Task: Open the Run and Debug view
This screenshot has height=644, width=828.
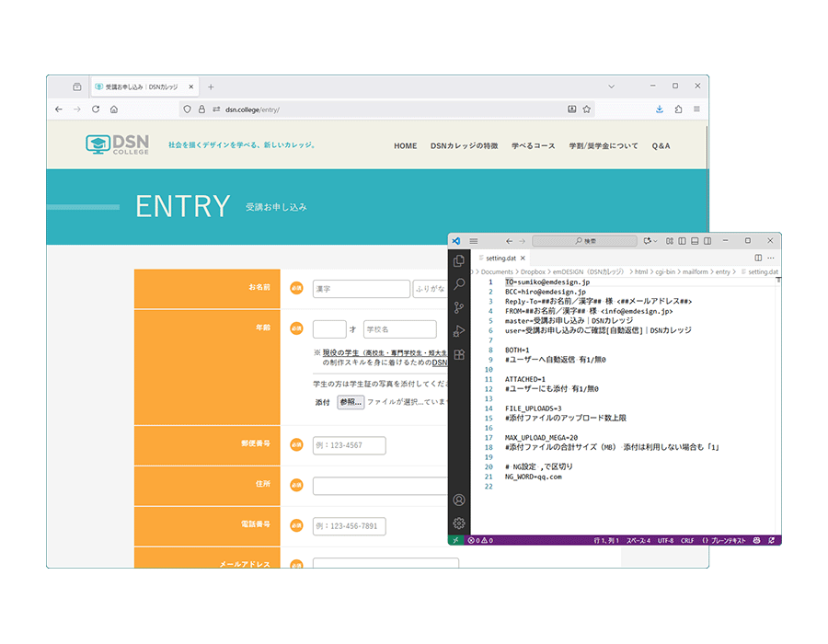Action: click(x=459, y=330)
